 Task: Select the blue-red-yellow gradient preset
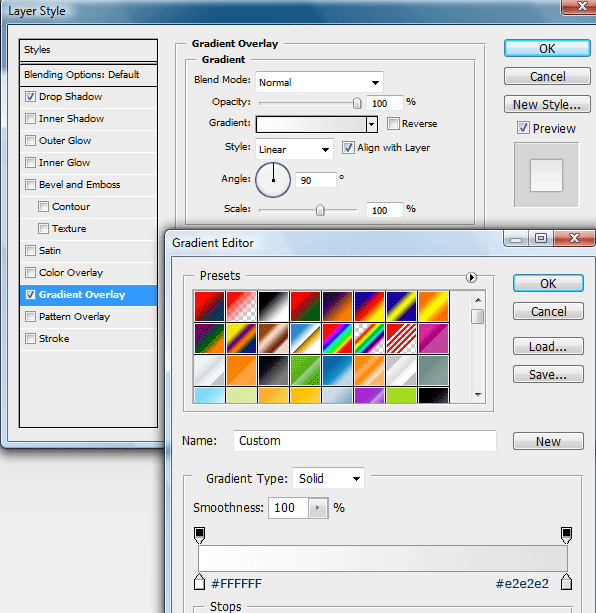(x=370, y=306)
